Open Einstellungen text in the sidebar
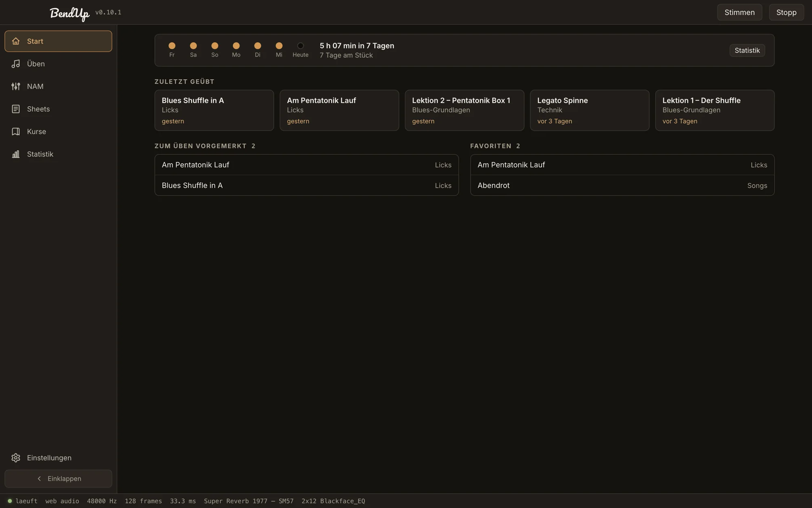This screenshot has height=508, width=812. 49,458
